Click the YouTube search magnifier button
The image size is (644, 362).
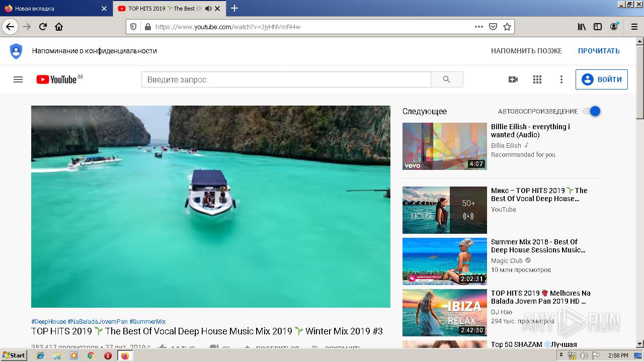[x=447, y=79]
